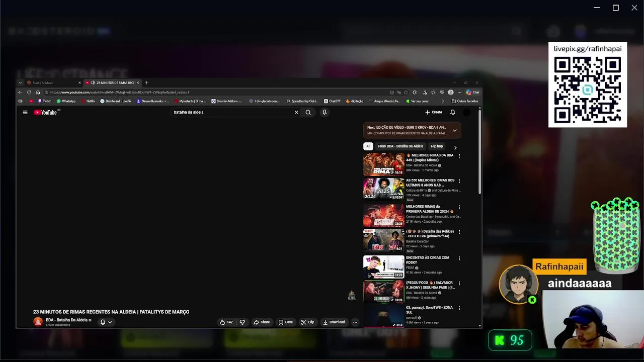Viewport: 644px width, 362px height.
Task: Click the youtube.com address bar
Action: [x=216, y=93]
